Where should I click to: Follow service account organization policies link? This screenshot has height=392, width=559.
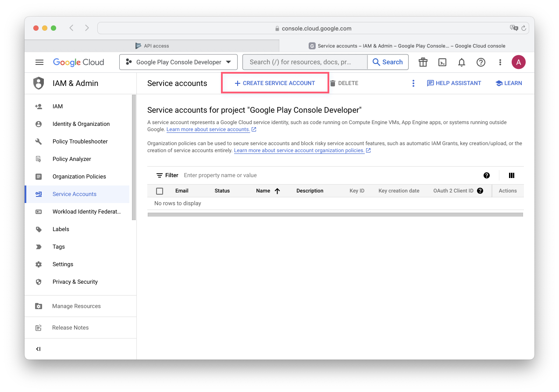coord(299,150)
